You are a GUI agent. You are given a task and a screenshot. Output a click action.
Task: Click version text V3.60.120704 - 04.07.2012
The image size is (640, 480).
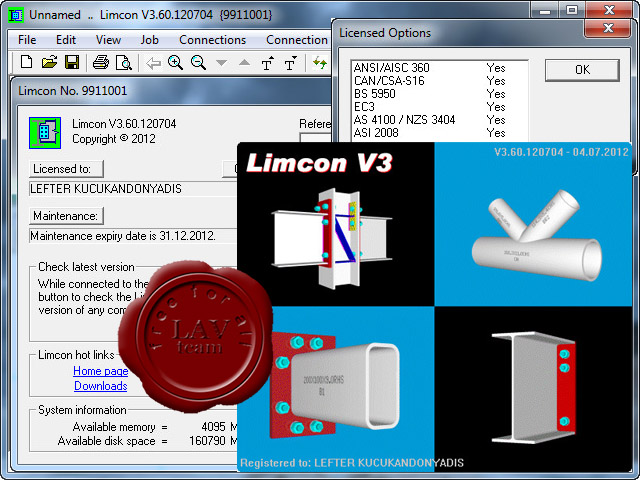click(x=561, y=152)
